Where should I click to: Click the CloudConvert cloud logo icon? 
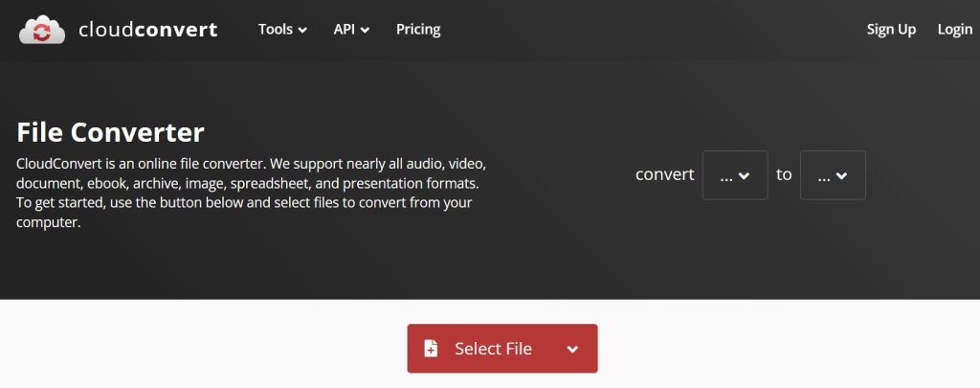(x=42, y=30)
